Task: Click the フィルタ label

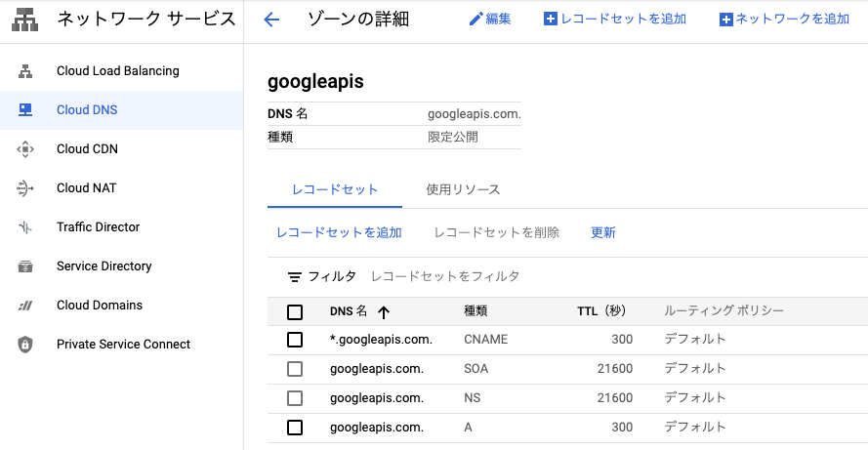Action: (332, 276)
